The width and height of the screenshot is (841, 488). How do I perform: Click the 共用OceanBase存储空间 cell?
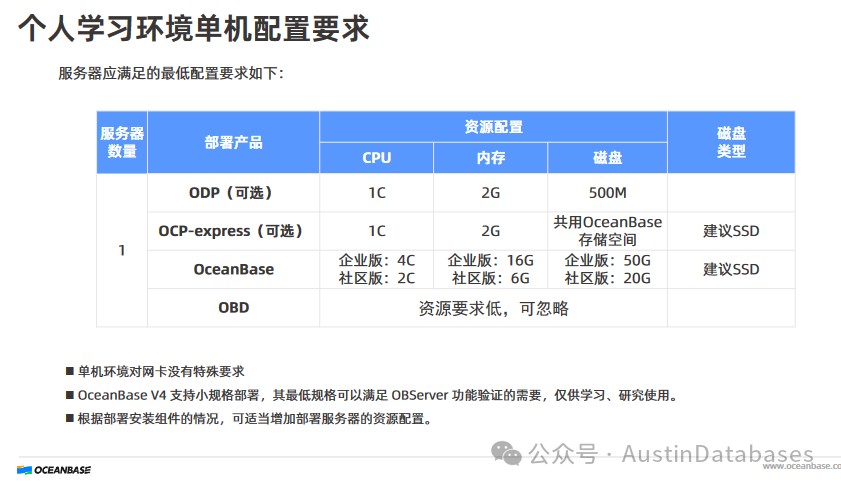[607, 231]
